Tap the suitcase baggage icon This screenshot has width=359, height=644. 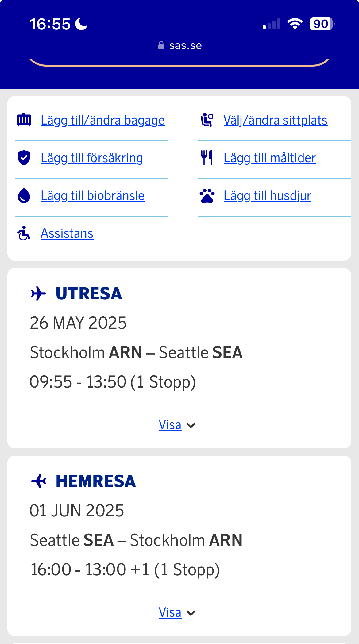pos(24,120)
